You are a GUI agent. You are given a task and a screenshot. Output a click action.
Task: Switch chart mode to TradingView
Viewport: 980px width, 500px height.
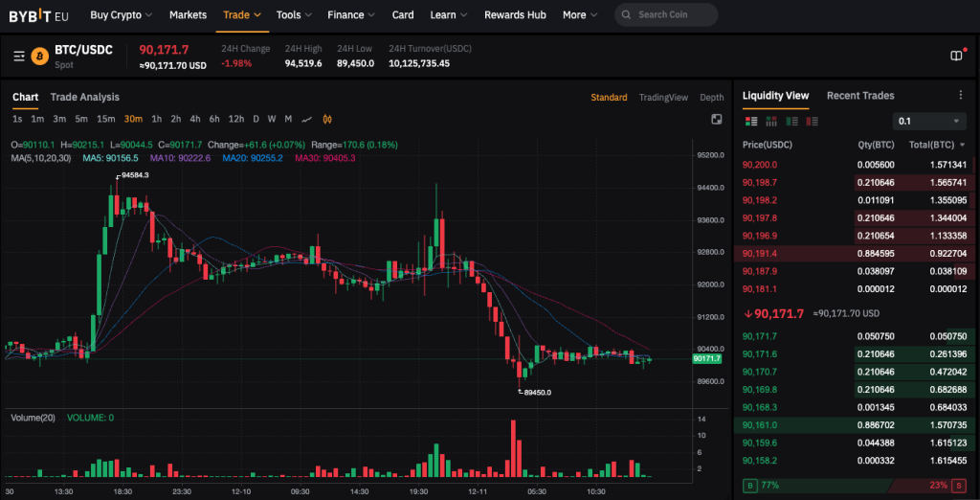(663, 98)
